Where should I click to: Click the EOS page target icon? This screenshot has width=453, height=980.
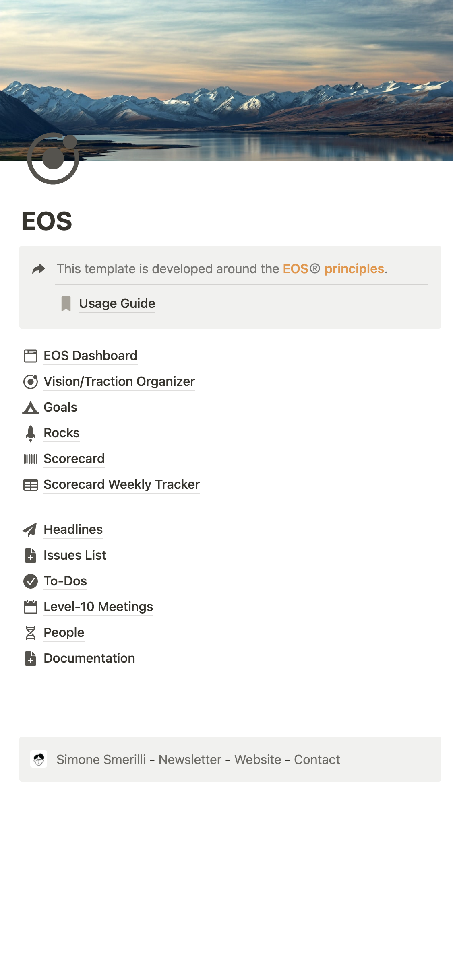tap(53, 159)
